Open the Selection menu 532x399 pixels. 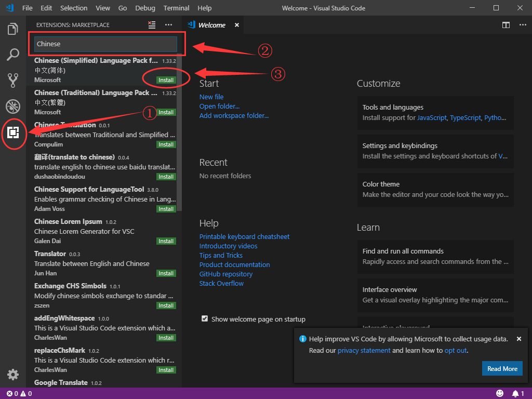(x=74, y=8)
